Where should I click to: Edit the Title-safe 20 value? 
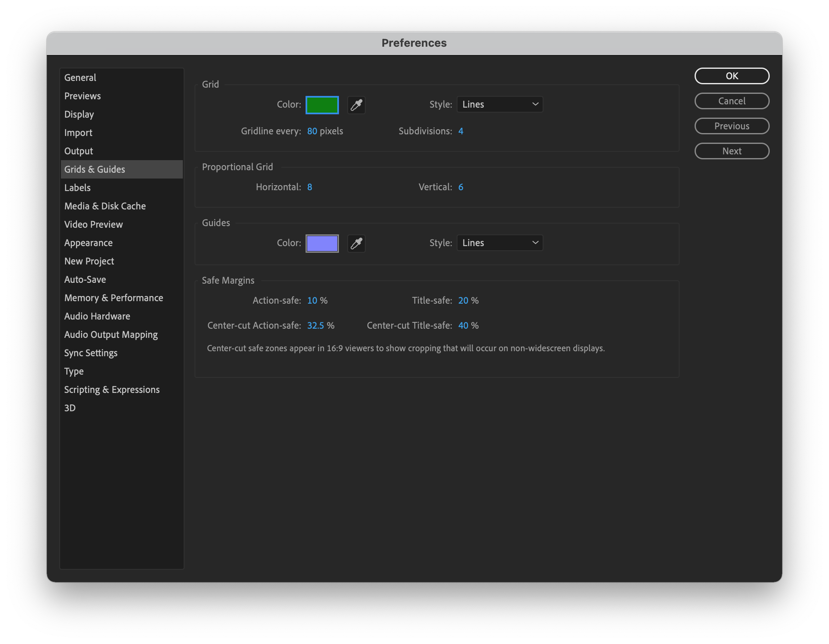click(463, 300)
